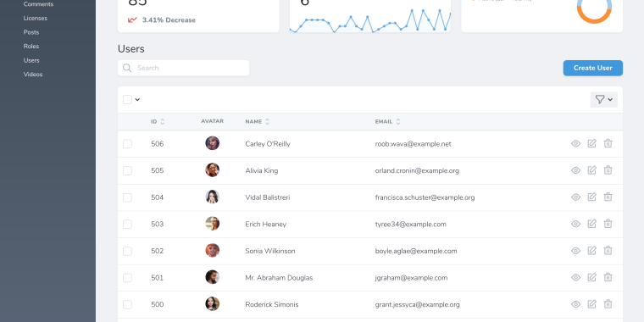Open Videos in the sidebar

click(33, 75)
